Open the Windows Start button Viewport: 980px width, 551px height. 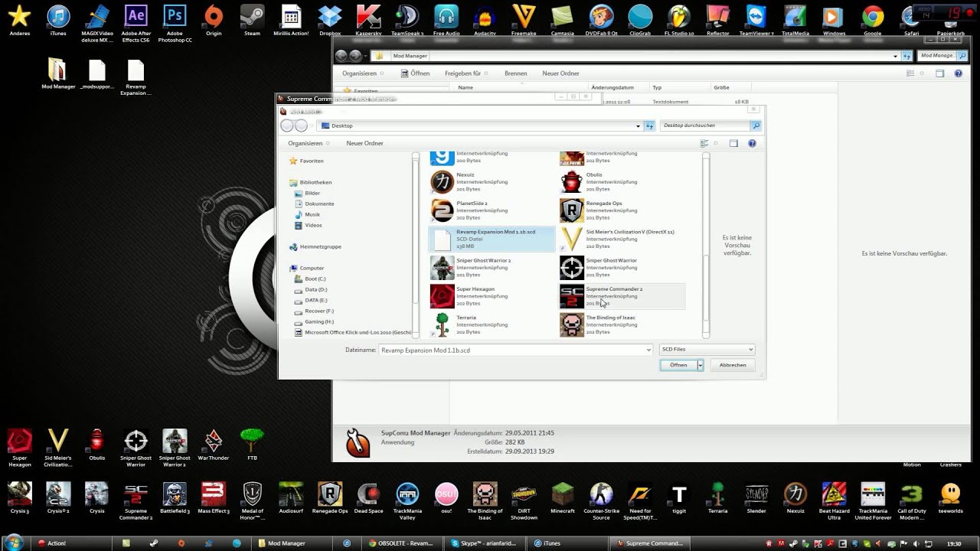(x=14, y=543)
